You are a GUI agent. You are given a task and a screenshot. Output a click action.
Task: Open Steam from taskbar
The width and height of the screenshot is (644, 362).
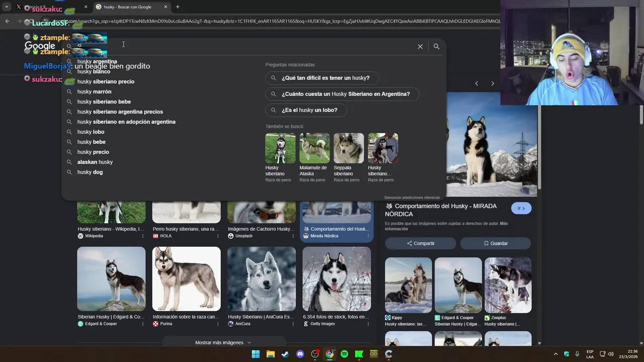(285, 354)
